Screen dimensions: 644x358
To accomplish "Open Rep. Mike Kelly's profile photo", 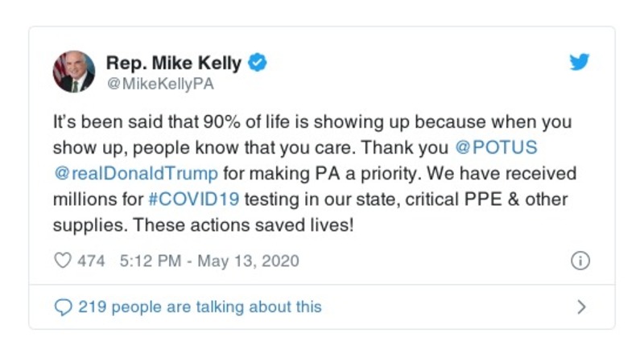I will [74, 72].
